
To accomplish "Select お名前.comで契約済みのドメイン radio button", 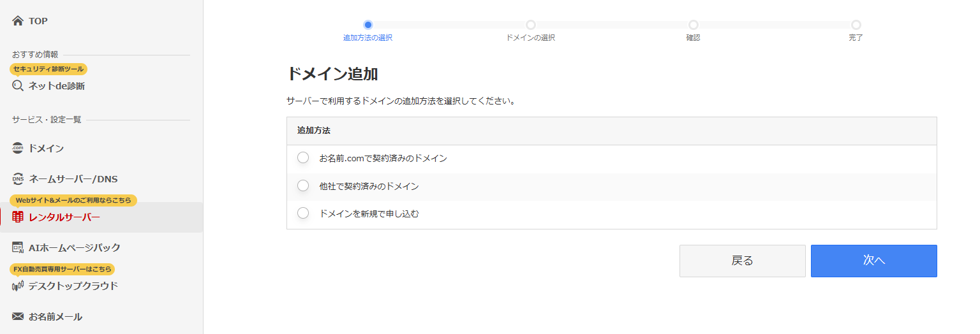I will click(x=303, y=157).
